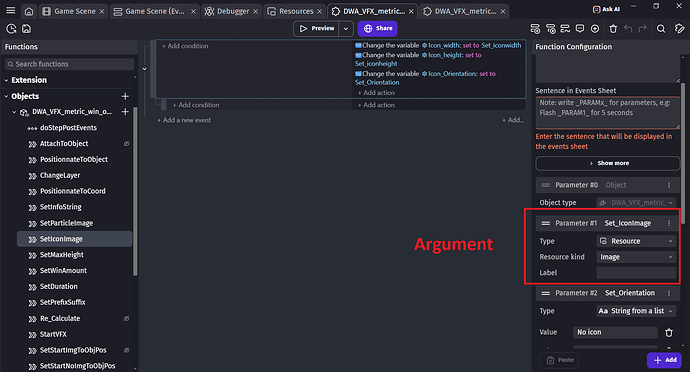Undo the last change
690x372 pixels.
(628, 29)
